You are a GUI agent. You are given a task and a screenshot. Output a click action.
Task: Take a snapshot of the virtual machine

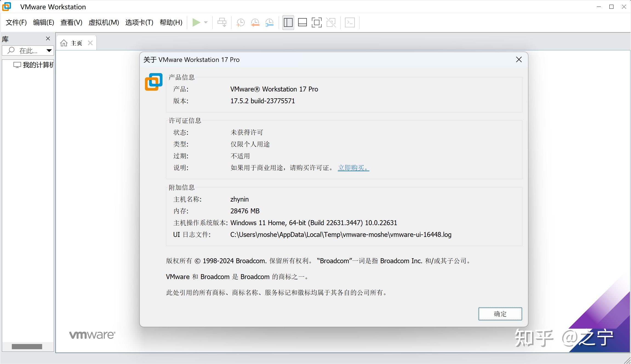pos(240,22)
